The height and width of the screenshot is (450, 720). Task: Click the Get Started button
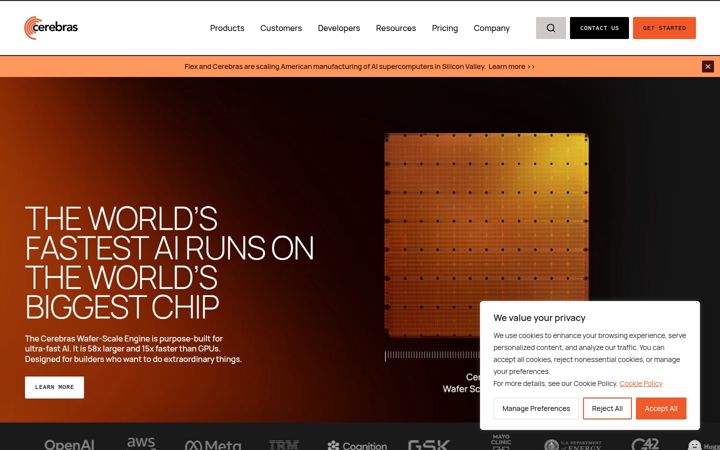point(664,28)
